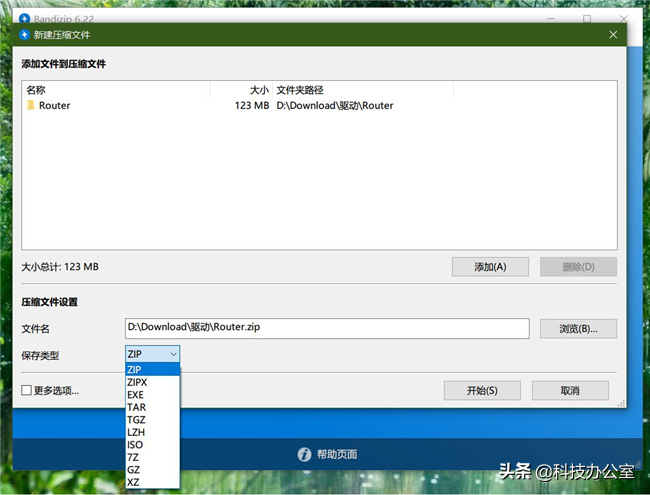Maximize the Bandizip 6.22 main window

pyautogui.click(x=587, y=19)
